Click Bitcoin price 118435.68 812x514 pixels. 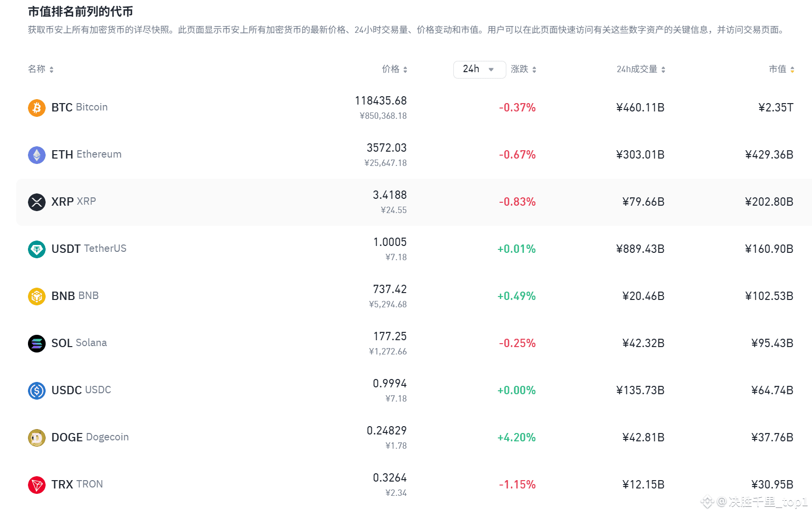pyautogui.click(x=381, y=101)
